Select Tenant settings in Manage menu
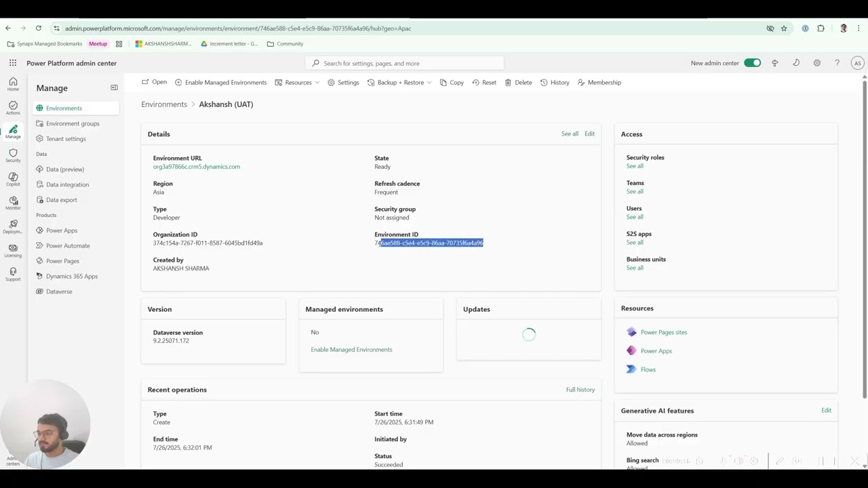This screenshot has height=488, width=868. 76,139
